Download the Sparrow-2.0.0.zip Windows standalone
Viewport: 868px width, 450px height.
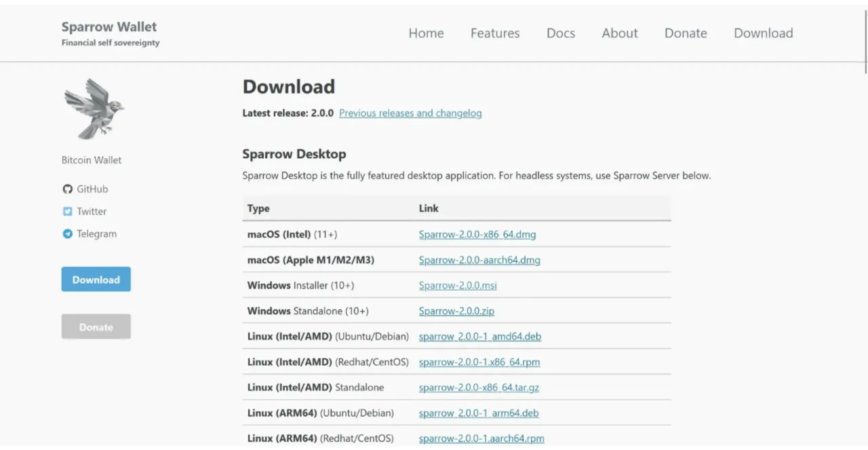[456, 312]
